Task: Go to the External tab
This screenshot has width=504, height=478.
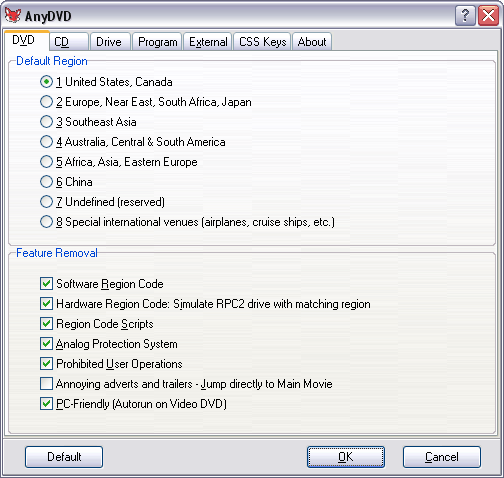Action: pyautogui.click(x=208, y=42)
